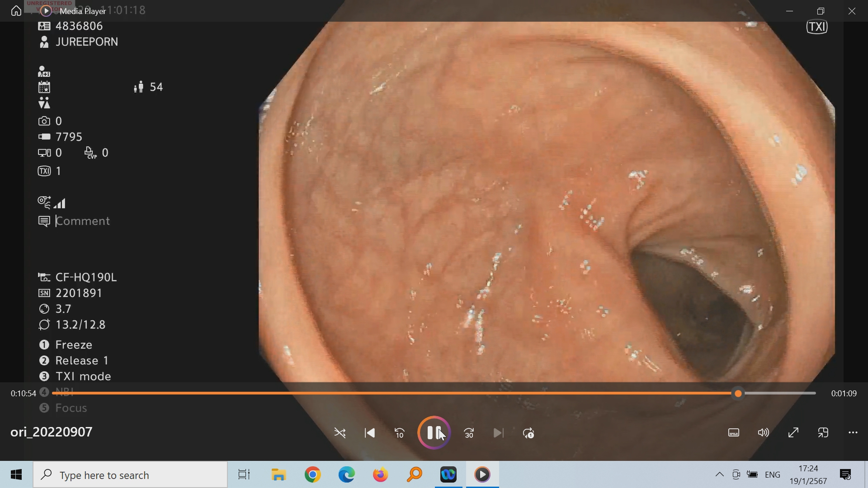Click the elapsed time 0:10:54
The image size is (868, 488).
(24, 394)
